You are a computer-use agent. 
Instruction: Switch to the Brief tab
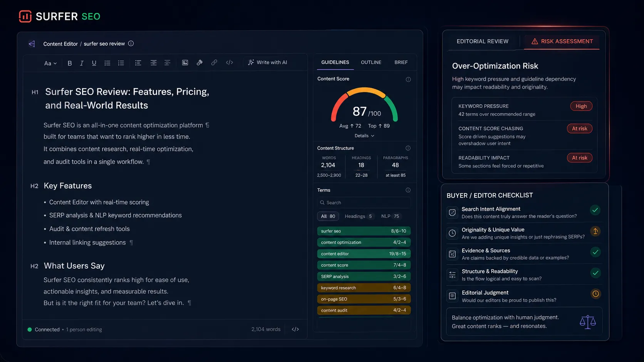[x=401, y=62]
